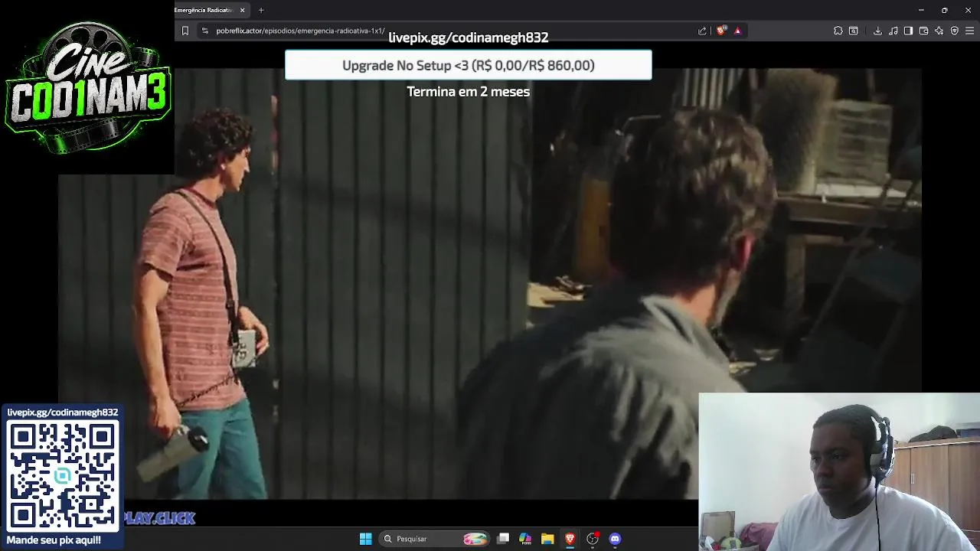
Task: Switch to OBS Studio on the taskbar
Action: pos(593,539)
